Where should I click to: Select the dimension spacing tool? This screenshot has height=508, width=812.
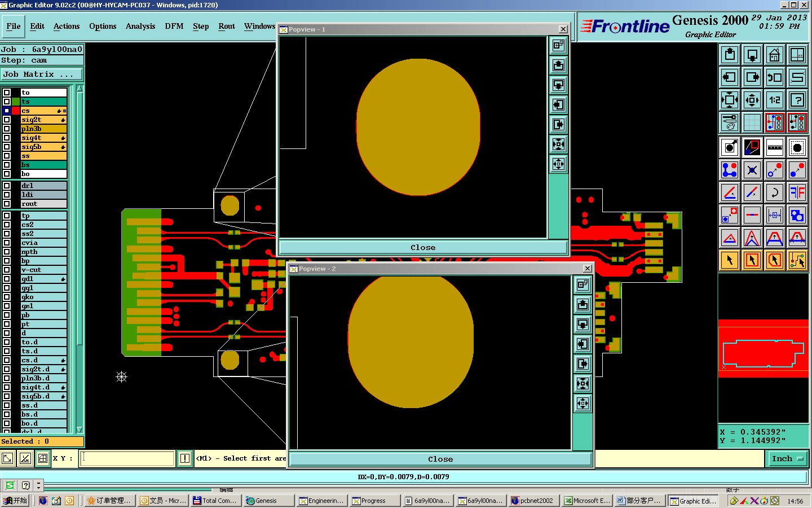(x=775, y=215)
